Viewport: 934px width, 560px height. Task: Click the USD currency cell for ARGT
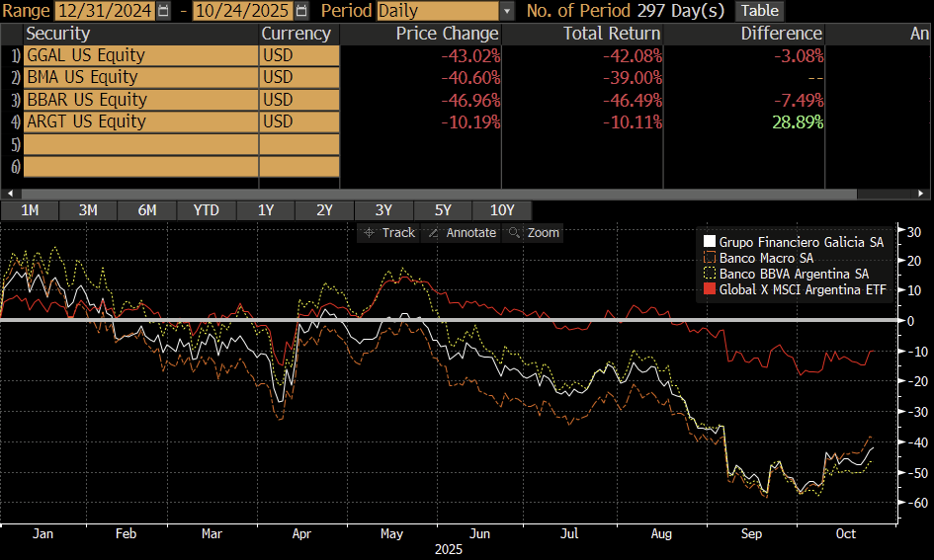[x=299, y=121]
